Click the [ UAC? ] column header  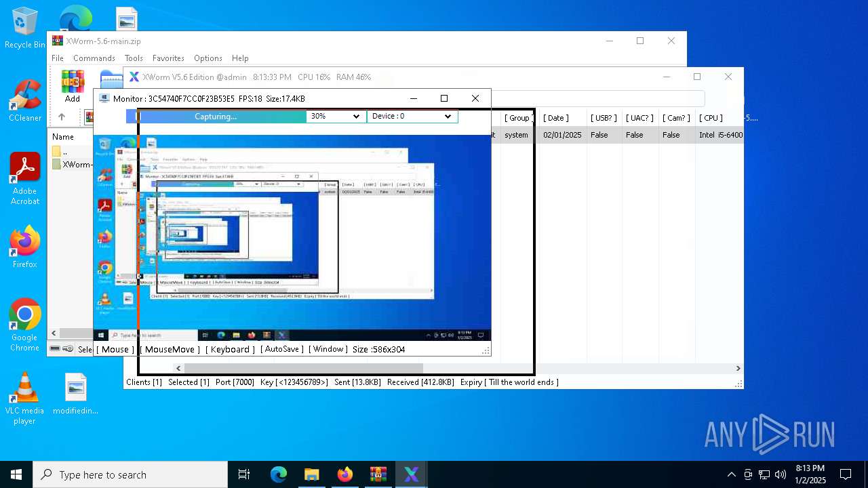click(x=639, y=118)
